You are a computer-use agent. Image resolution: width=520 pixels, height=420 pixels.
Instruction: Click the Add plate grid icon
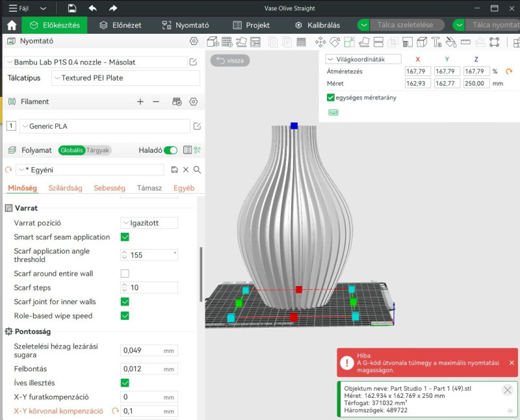pos(227,42)
